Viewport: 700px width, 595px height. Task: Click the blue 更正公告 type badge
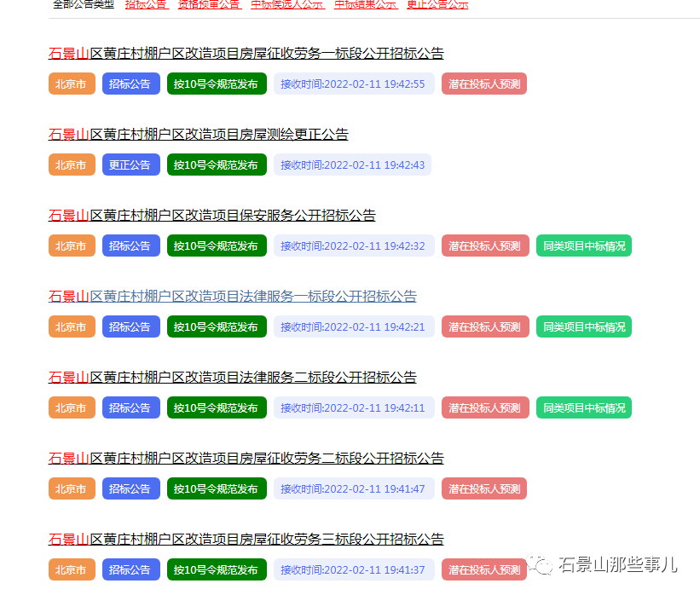tap(130, 165)
